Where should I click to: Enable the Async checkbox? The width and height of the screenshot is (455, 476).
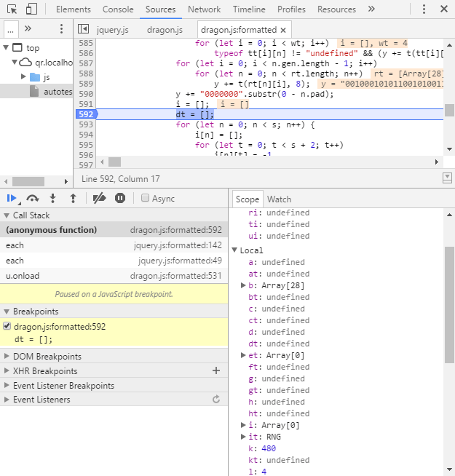coord(146,198)
